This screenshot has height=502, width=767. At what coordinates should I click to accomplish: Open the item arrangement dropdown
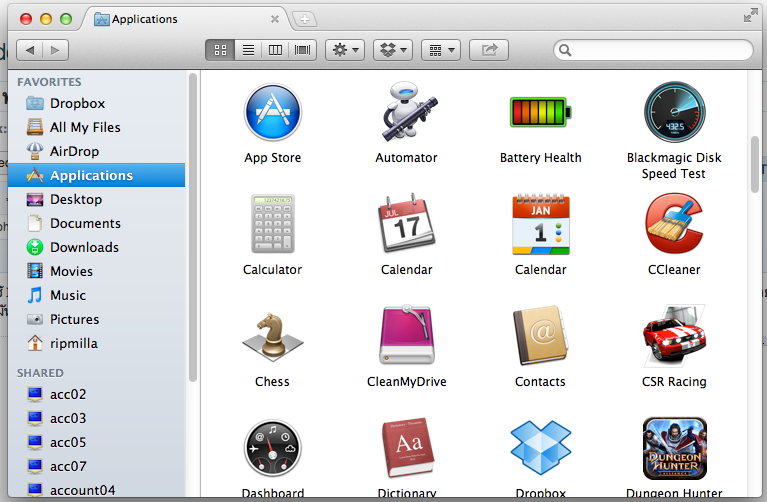(x=440, y=50)
